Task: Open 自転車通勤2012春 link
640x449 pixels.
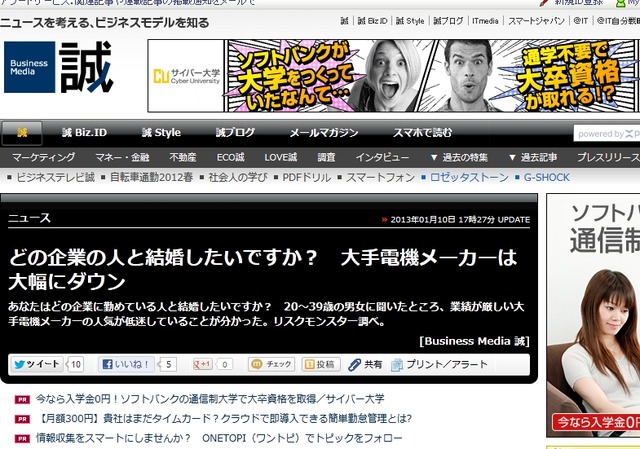Action: 151,178
